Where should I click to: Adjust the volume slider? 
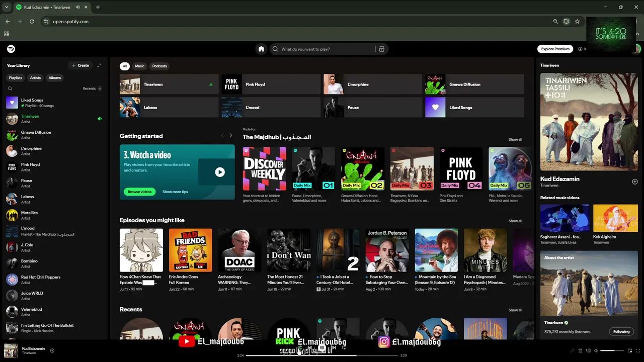click(612, 350)
